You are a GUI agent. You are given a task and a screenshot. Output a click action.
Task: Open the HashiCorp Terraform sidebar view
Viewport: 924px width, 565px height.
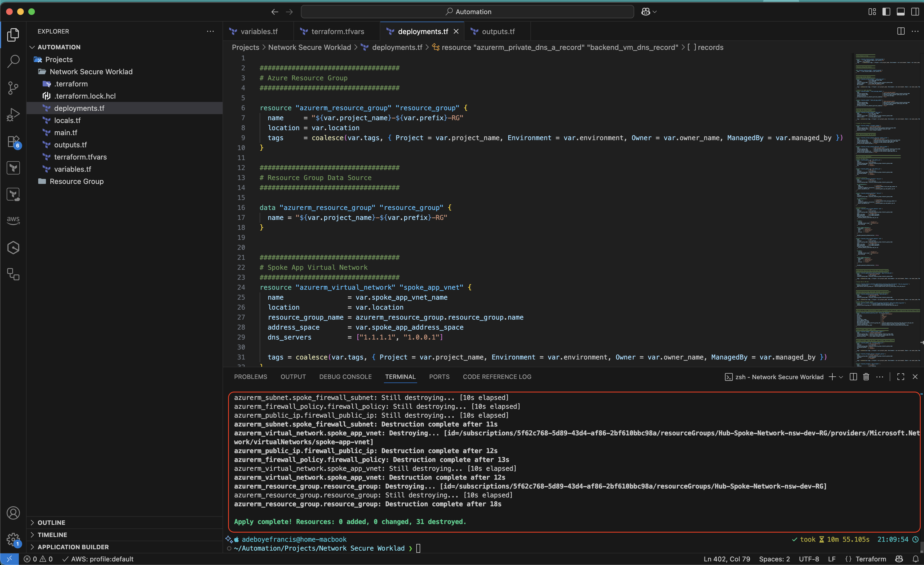(13, 168)
